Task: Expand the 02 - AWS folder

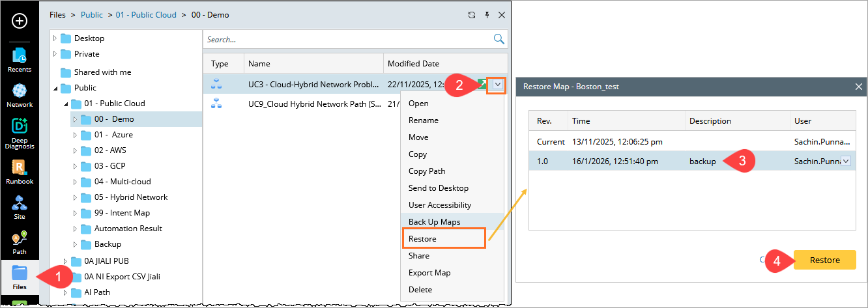Action: click(75, 150)
